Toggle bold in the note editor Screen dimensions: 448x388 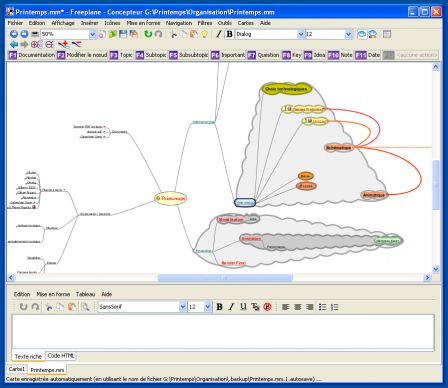[x=219, y=307]
